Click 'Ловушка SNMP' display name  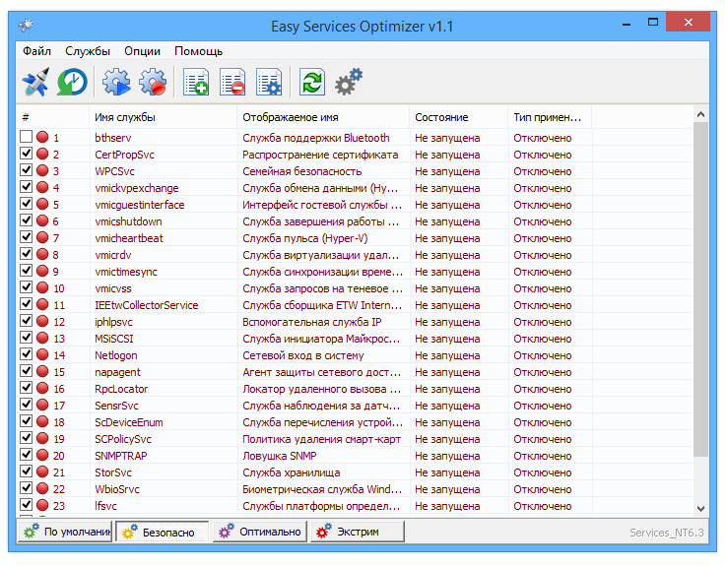click(280, 456)
